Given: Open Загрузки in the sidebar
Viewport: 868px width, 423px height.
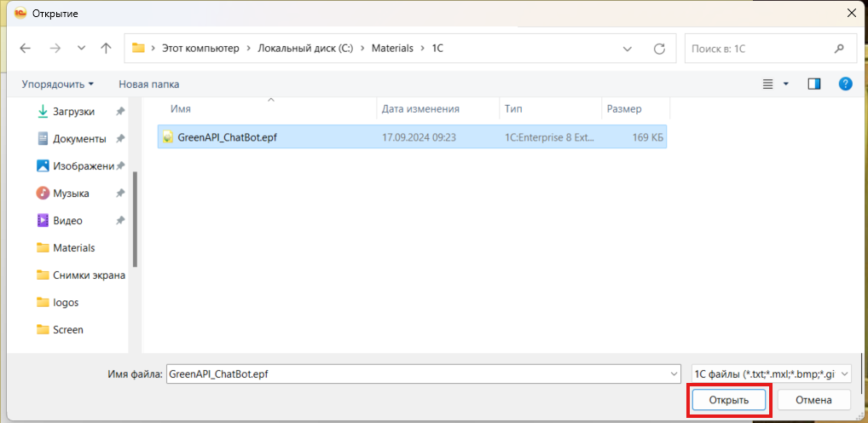Looking at the screenshot, I should pos(73,112).
